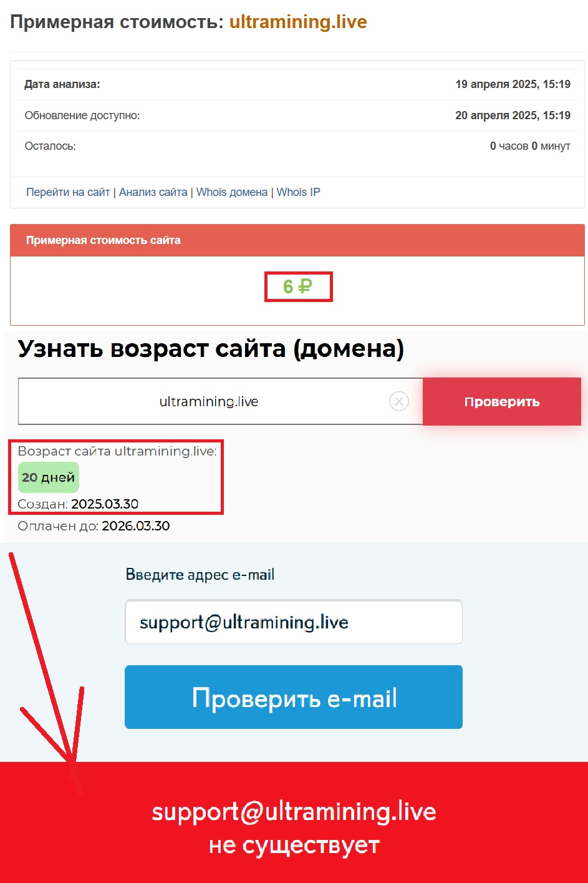Click the creation date 2025.03.30
Viewport: 588px width, 883px height.
(105, 504)
